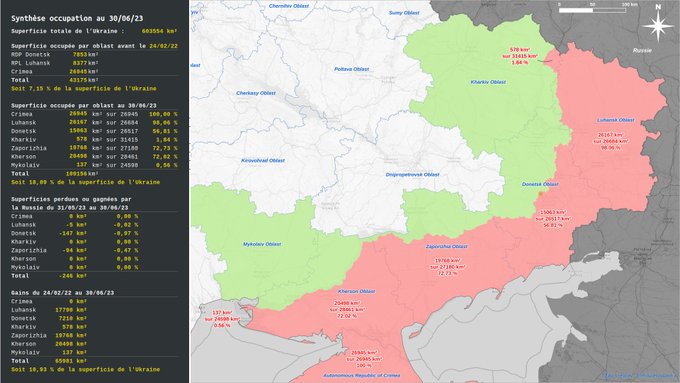Select the Mykolaiv Oblast map label
Viewport: 680px width, 383px height.
pyautogui.click(x=262, y=244)
